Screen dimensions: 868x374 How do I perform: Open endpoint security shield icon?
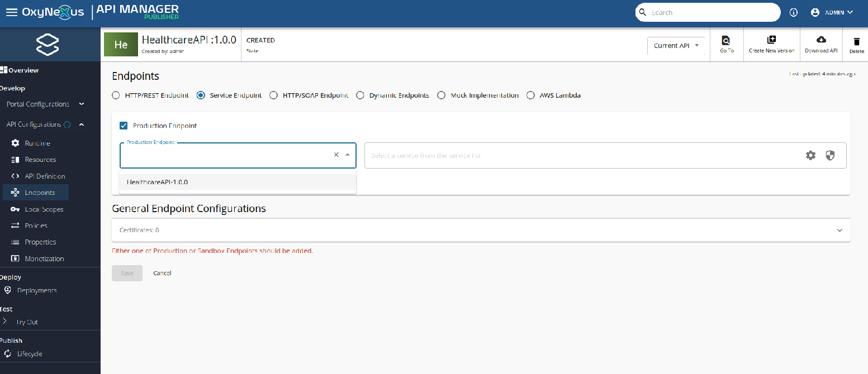[x=830, y=155]
